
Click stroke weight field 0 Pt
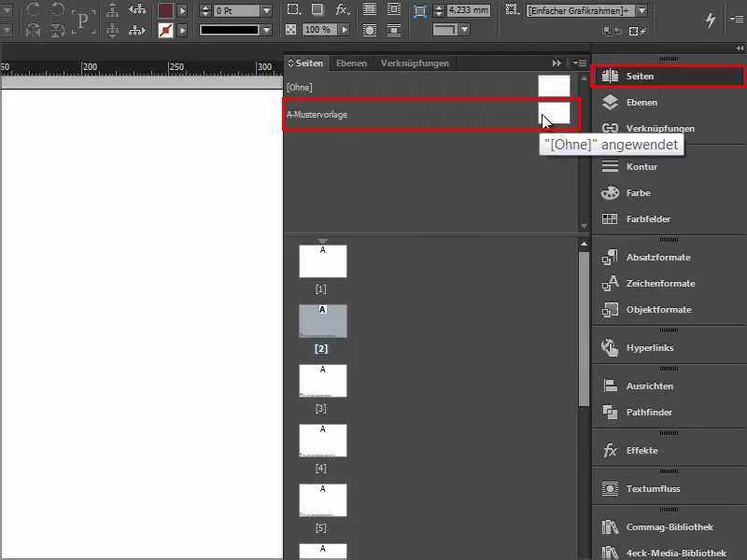click(237, 10)
